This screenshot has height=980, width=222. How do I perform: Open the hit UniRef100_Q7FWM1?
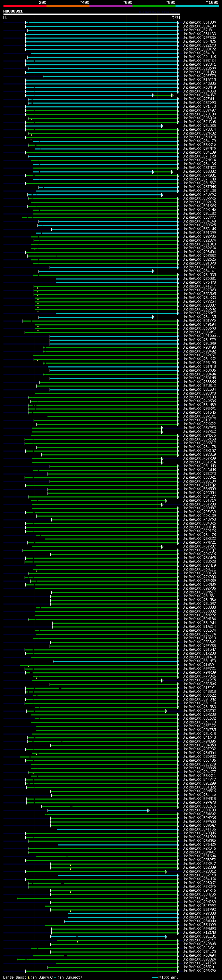tap(199, 99)
